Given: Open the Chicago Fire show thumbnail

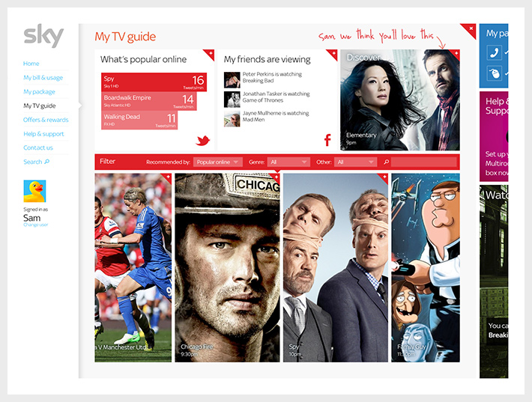Looking at the screenshot, I should point(227,268).
